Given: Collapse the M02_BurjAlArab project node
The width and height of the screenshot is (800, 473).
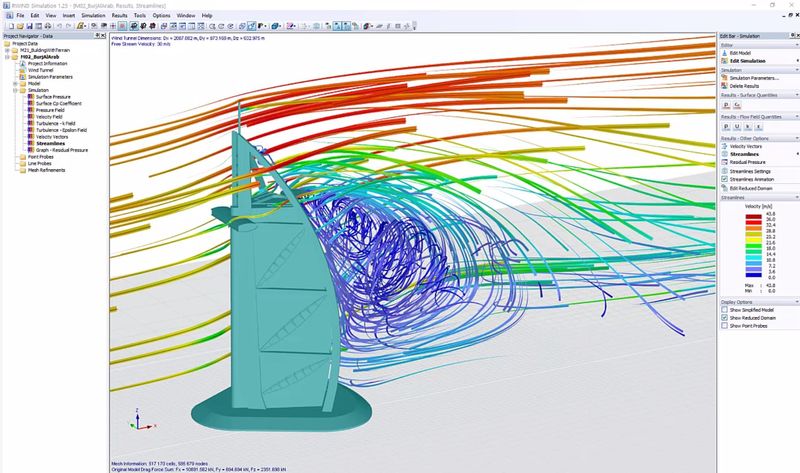Looking at the screenshot, I should coord(7,59).
